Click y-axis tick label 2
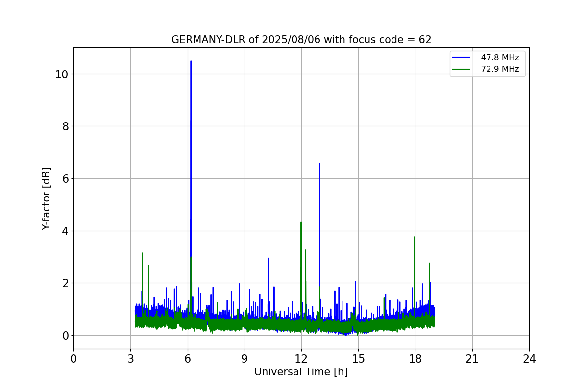Viewport: 588px width, 392px height. [65, 283]
